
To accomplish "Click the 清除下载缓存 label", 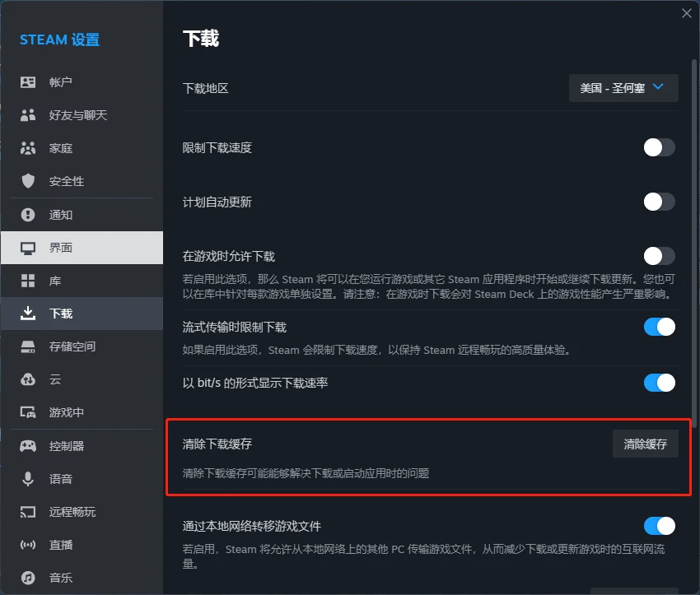I will (217, 444).
